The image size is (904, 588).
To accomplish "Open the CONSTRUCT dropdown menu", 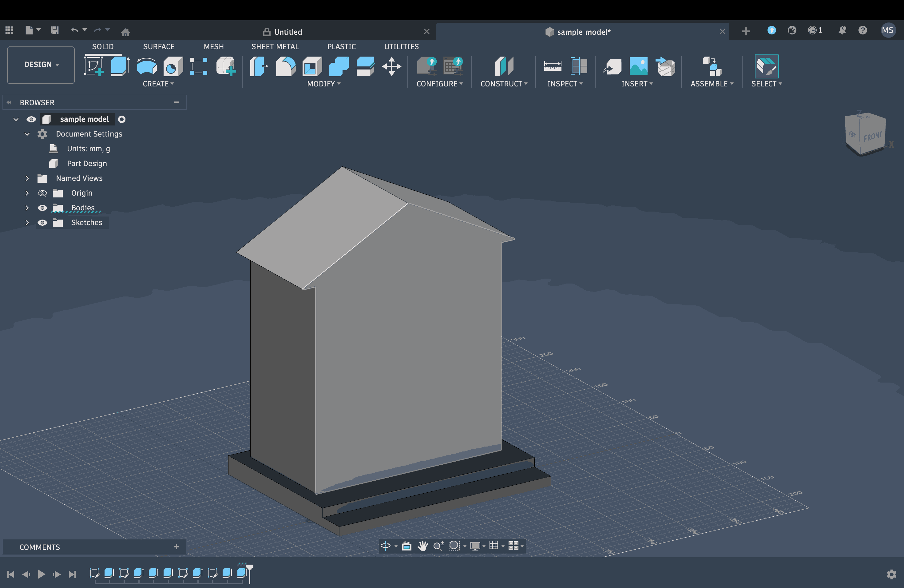I will click(504, 84).
